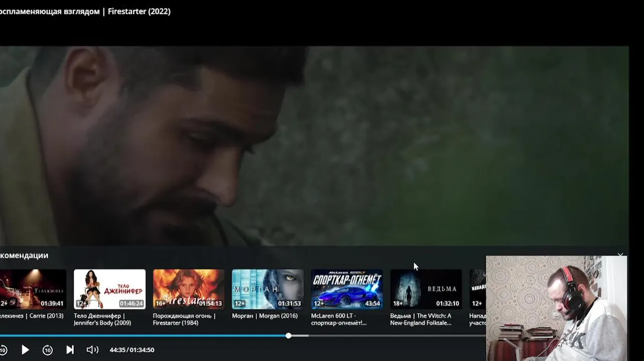This screenshot has height=361, width=644.
Task: Click the Firestarter (2022) video title
Action: [85, 11]
